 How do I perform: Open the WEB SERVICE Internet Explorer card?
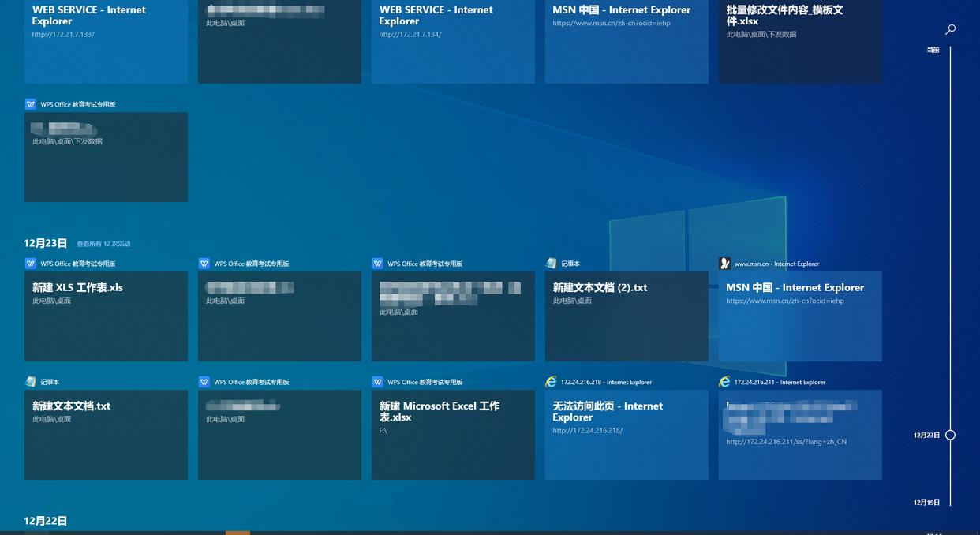[x=106, y=43]
